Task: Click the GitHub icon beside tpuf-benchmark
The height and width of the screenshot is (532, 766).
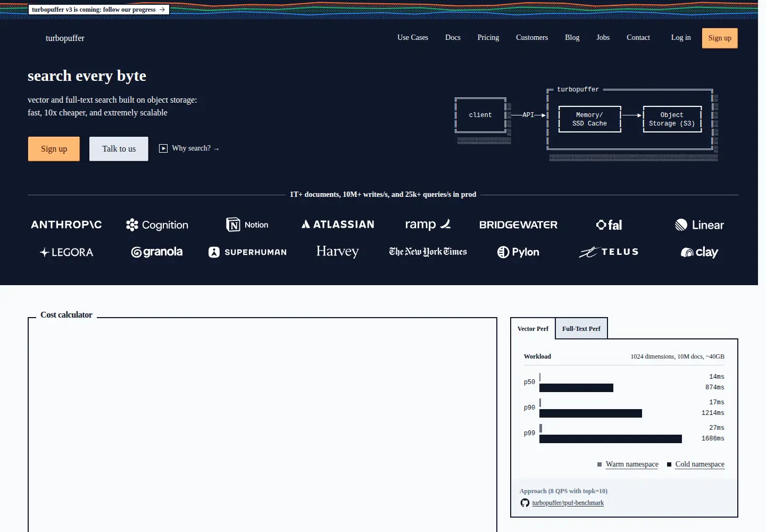Action: [525, 503]
